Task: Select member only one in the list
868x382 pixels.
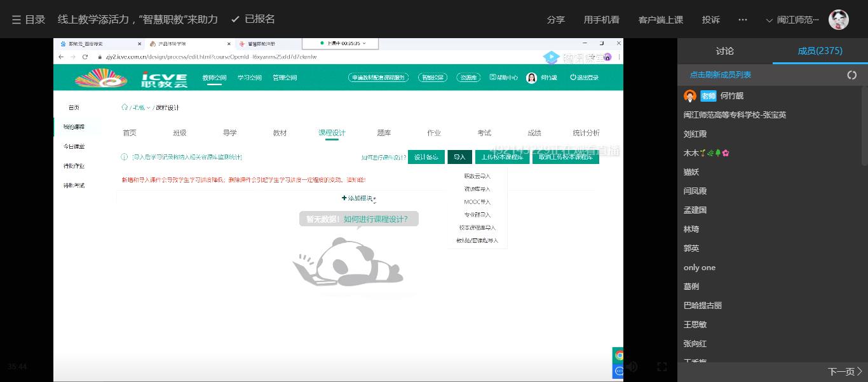Action: pyautogui.click(x=700, y=268)
